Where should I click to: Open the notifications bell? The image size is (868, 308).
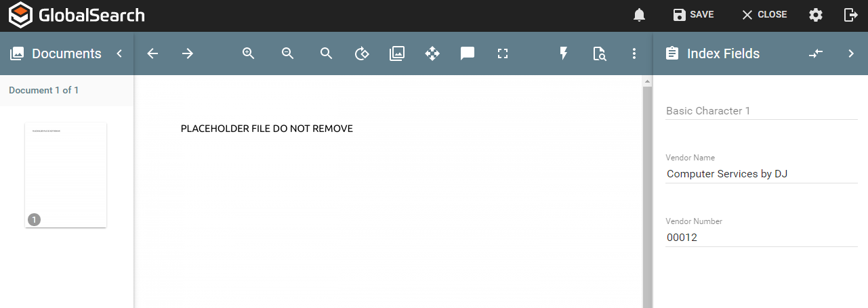click(x=639, y=15)
